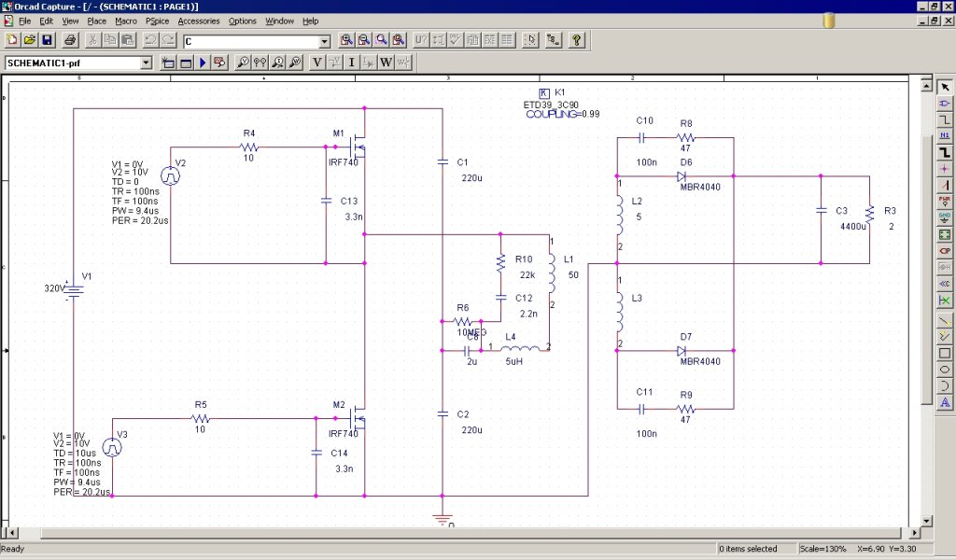The height and width of the screenshot is (560, 956).
Task: Choose the Place Bus tool
Action: tap(945, 152)
